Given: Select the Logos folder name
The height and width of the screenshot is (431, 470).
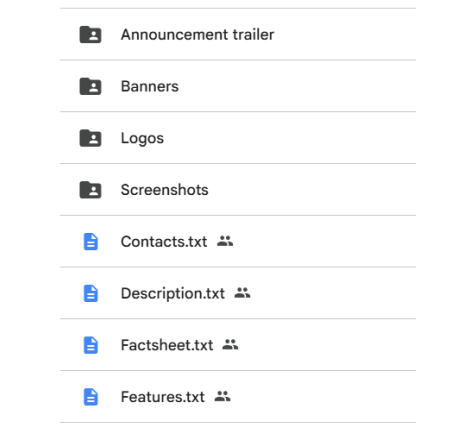Looking at the screenshot, I should click(142, 138).
